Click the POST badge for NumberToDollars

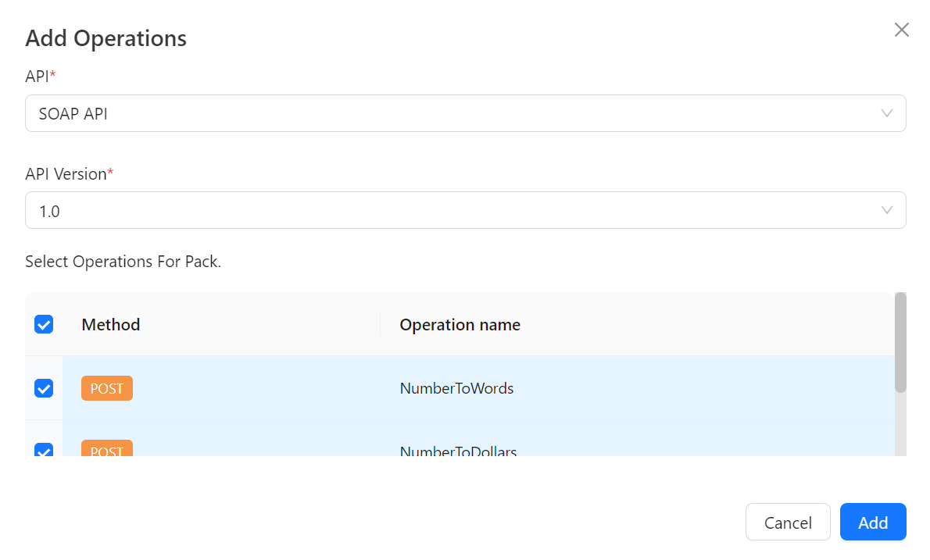click(107, 449)
